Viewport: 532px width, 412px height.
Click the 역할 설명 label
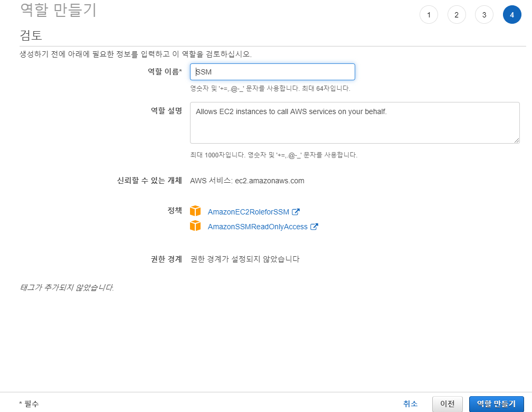coord(166,111)
